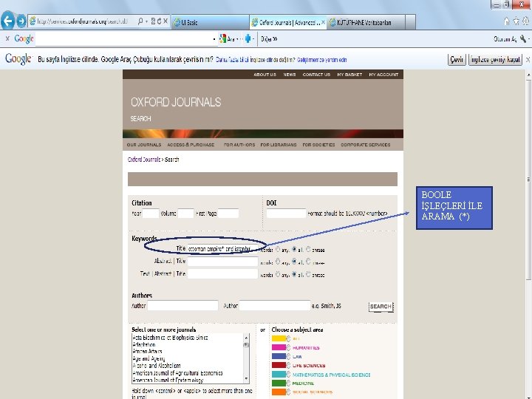Close the Google translate notification bar

[x=528, y=60]
